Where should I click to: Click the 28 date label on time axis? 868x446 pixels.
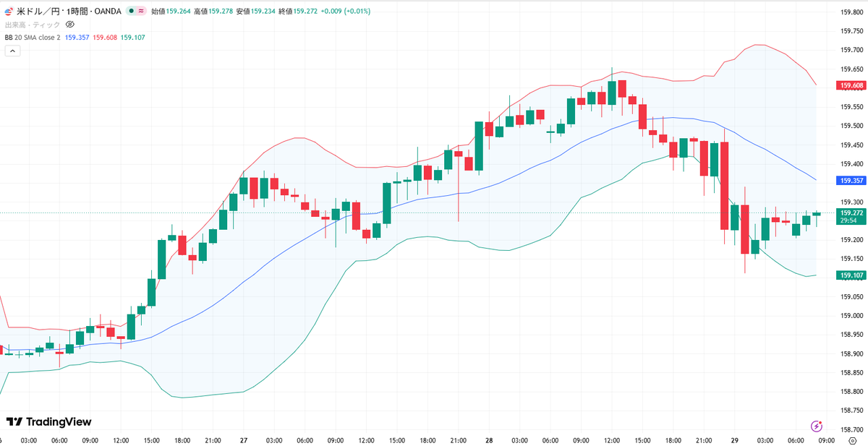pos(489,440)
